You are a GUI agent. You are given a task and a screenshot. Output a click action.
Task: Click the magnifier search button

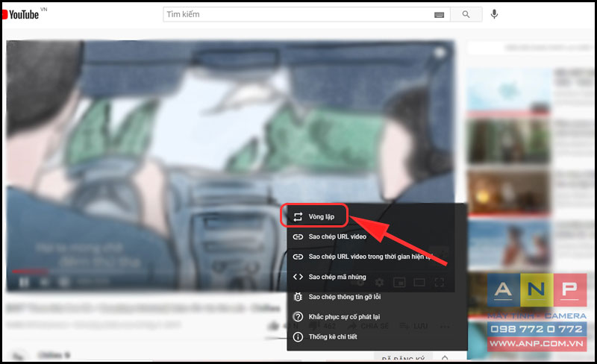466,14
